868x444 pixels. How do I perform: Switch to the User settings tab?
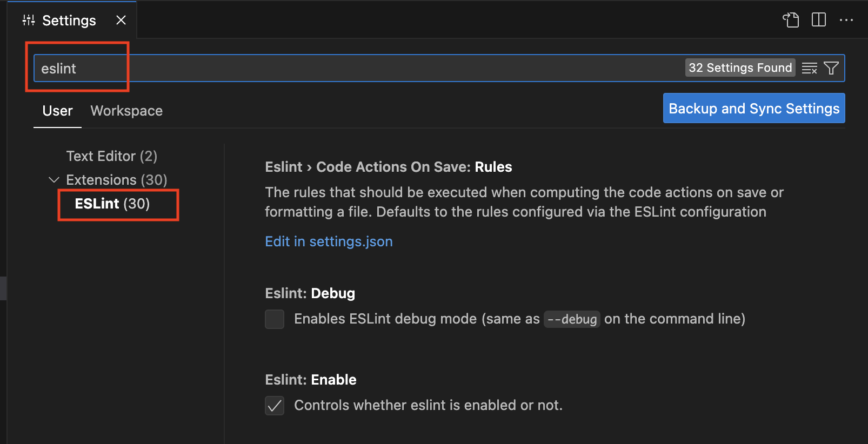[x=57, y=111]
